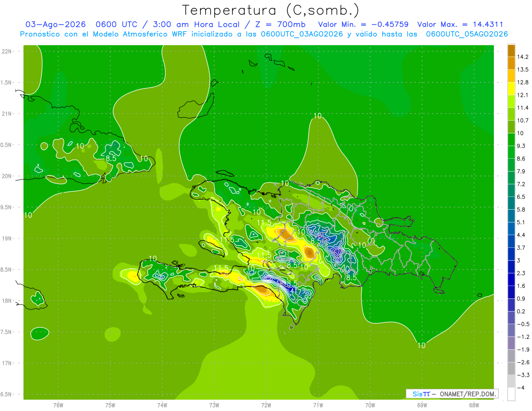Click the "20N" latitude axis label

point(8,176)
